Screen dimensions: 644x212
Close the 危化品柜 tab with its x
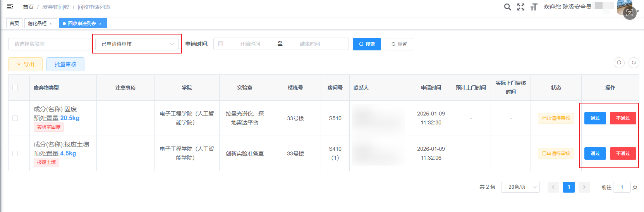[51, 24]
